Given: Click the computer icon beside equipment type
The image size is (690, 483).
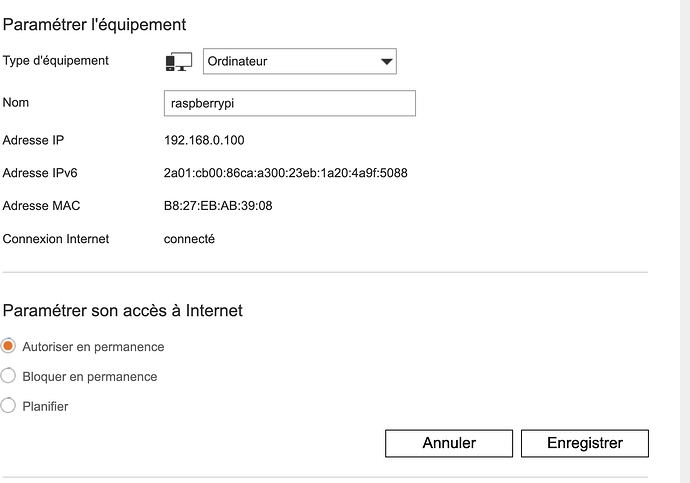Looking at the screenshot, I should (x=178, y=62).
